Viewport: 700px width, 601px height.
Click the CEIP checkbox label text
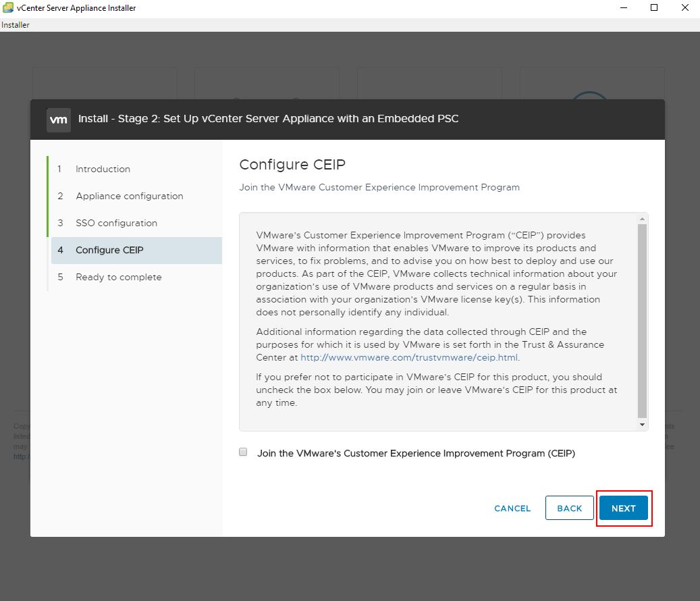(x=416, y=454)
